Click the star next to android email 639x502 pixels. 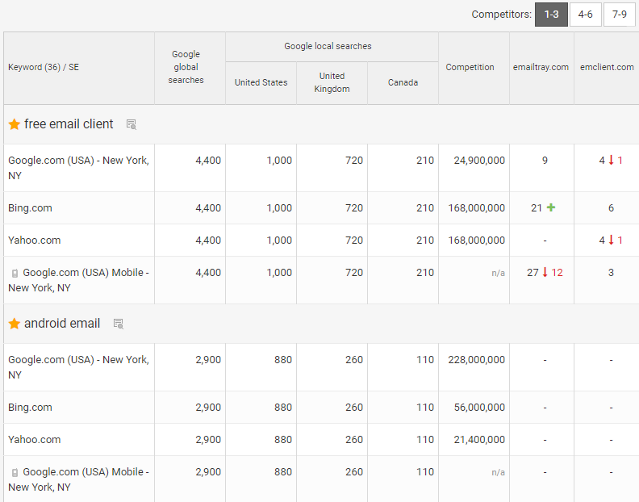point(14,324)
